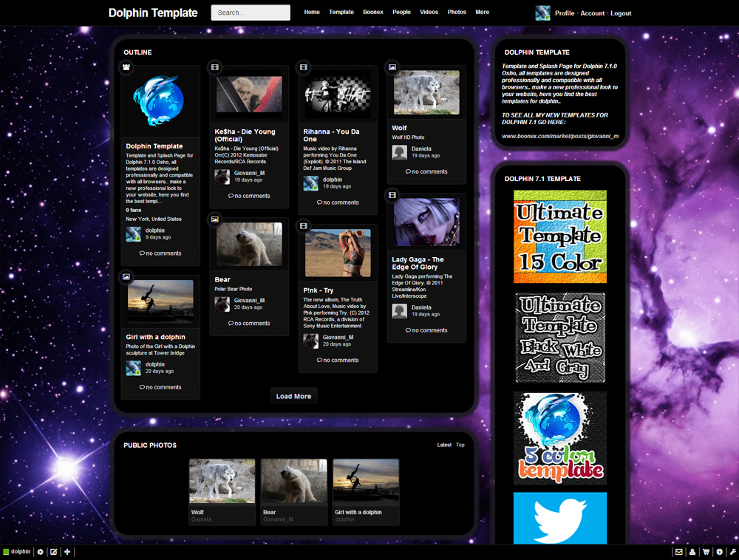
Task: Click Daniela author name under Wolf card
Action: click(x=421, y=148)
